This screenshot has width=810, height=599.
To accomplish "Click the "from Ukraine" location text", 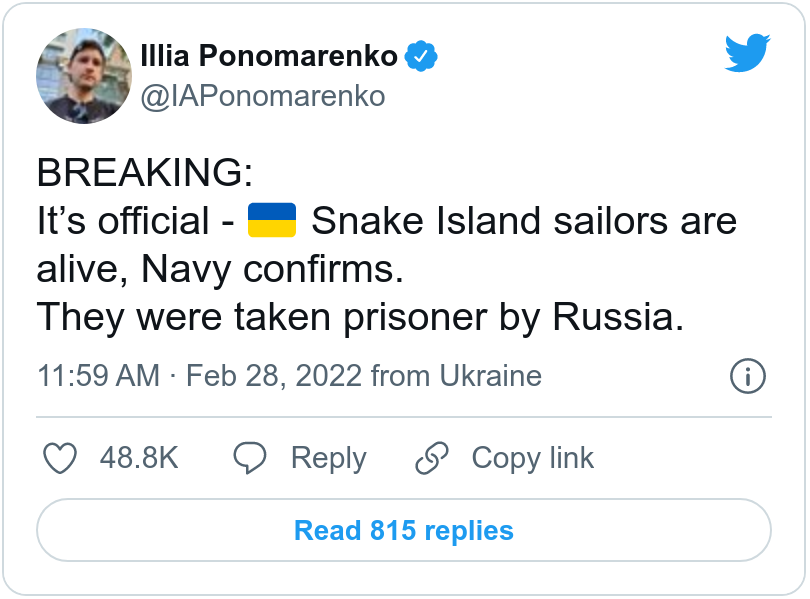I will (x=456, y=376).
